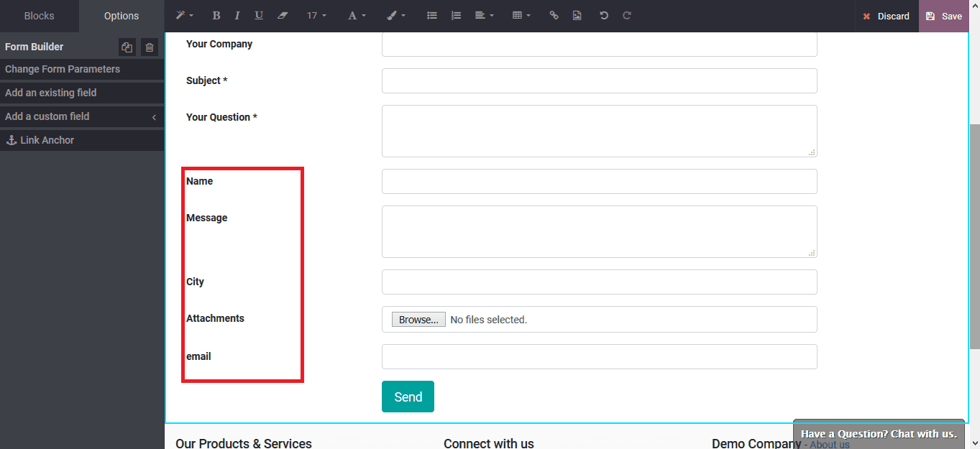Screen dimensions: 980x449
Task: Click the Form Builder panel title
Action: tap(34, 47)
